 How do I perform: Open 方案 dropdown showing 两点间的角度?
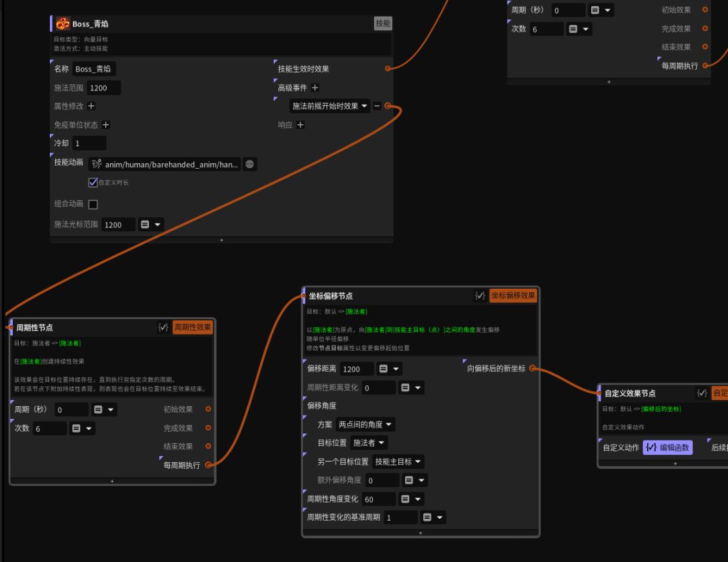pyautogui.click(x=365, y=424)
